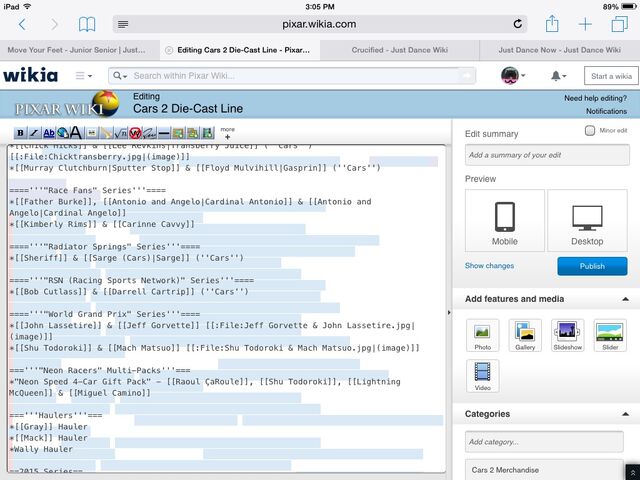Screen dimensions: 640x480
Task: Add a Slideshow to the article
Action: 567,336
